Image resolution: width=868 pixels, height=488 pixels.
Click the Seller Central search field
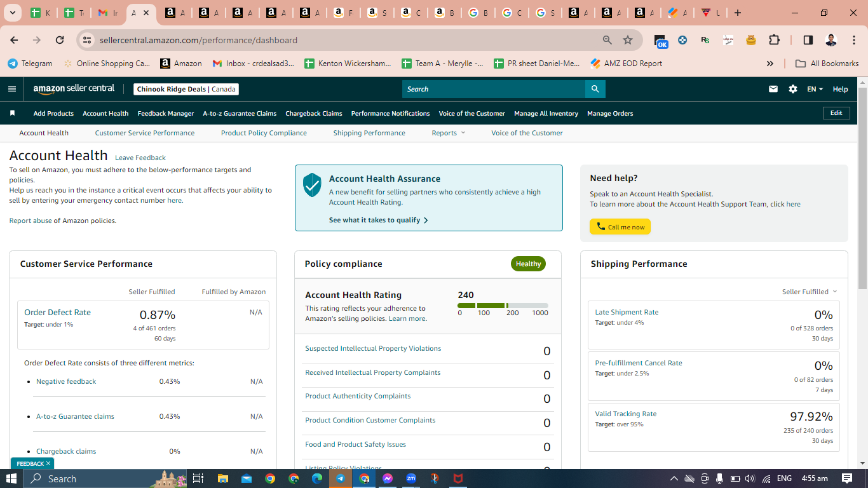pos(494,89)
